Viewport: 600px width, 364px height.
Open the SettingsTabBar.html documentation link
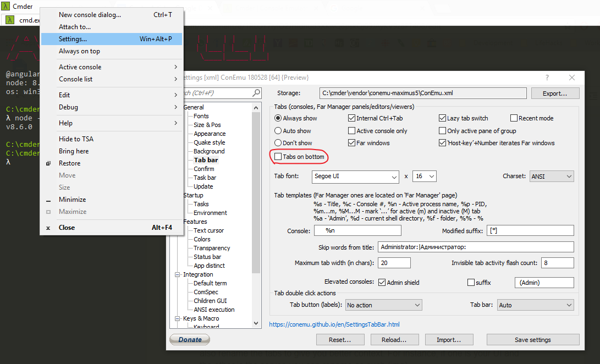[334, 324]
